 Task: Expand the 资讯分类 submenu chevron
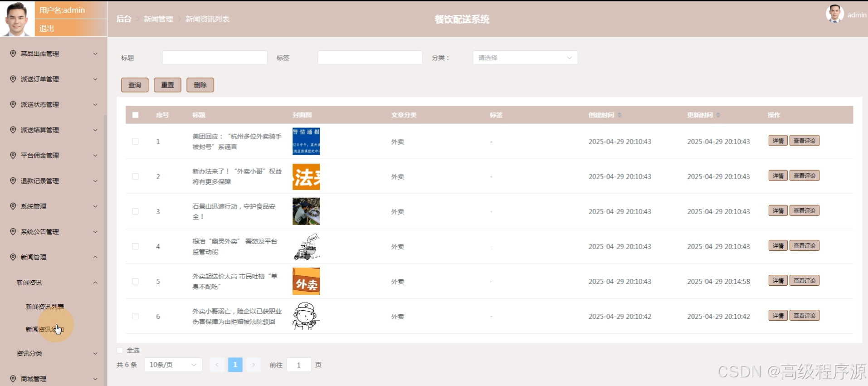coord(95,353)
